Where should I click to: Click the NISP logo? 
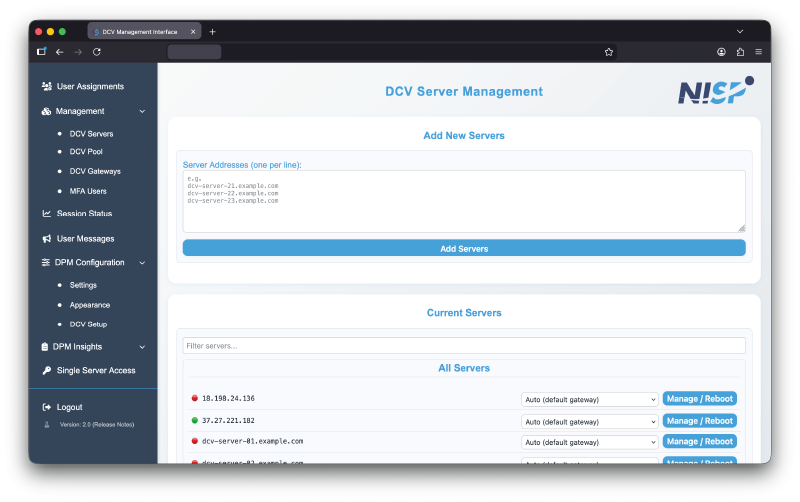(x=716, y=92)
